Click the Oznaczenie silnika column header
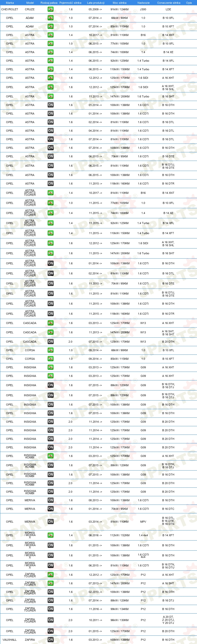Image resolution: width=197 pixels, height=644 pixels. [169, 3]
